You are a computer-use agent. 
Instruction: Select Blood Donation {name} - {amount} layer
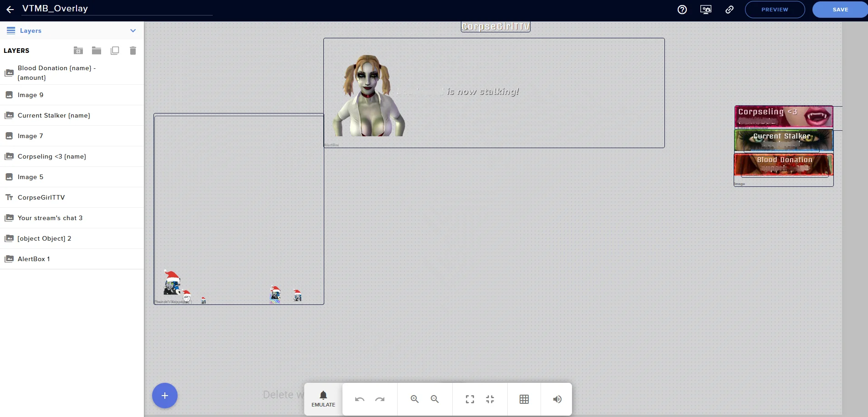click(x=72, y=73)
